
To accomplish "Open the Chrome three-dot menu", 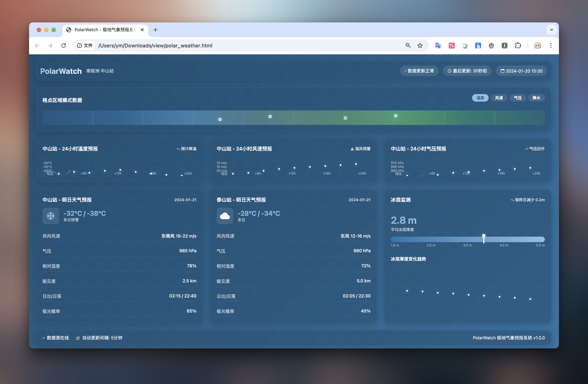I will coord(551,45).
